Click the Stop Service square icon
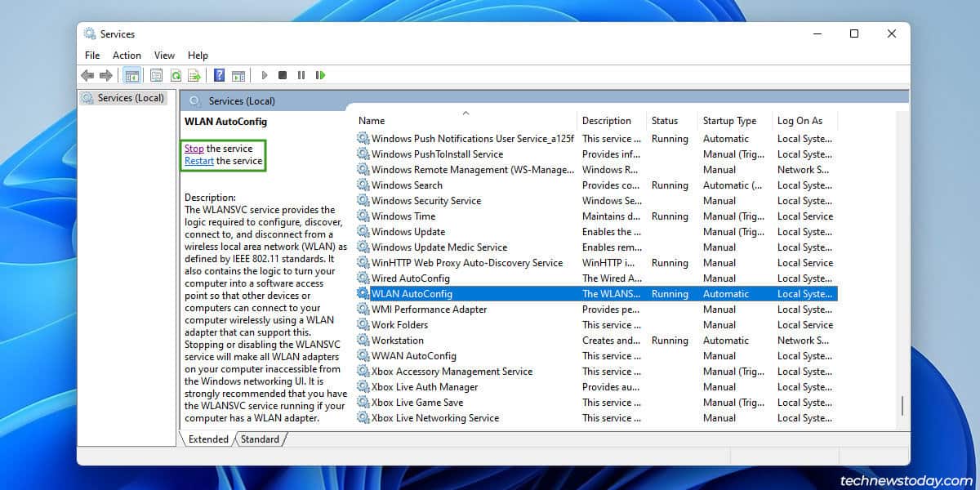Screen dimensions: 980x490 (x=283, y=75)
